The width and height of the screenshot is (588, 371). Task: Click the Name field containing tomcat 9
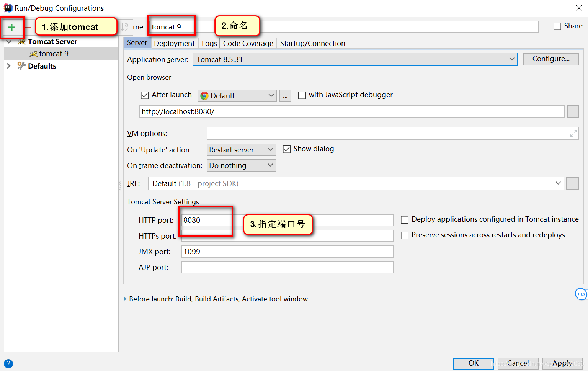(x=344, y=27)
